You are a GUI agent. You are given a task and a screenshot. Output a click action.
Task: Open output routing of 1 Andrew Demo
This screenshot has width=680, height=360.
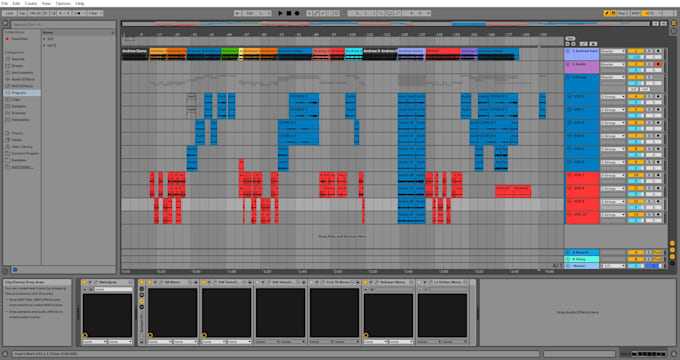point(612,51)
